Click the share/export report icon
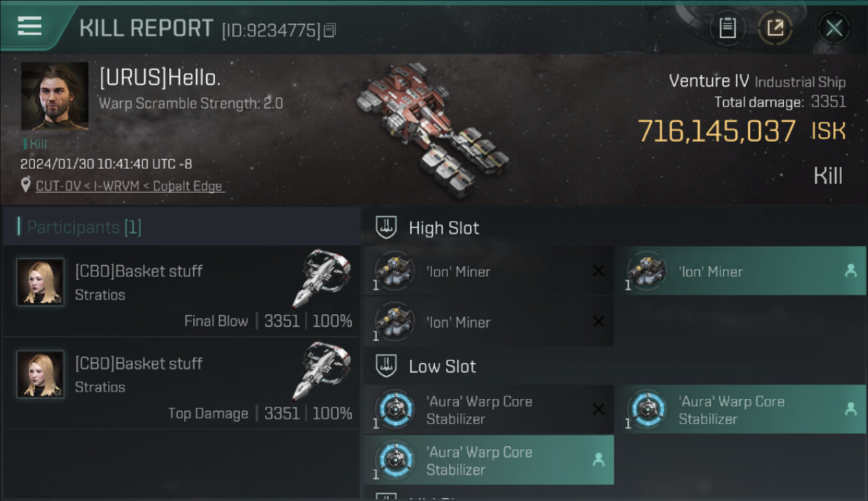 coord(775,28)
